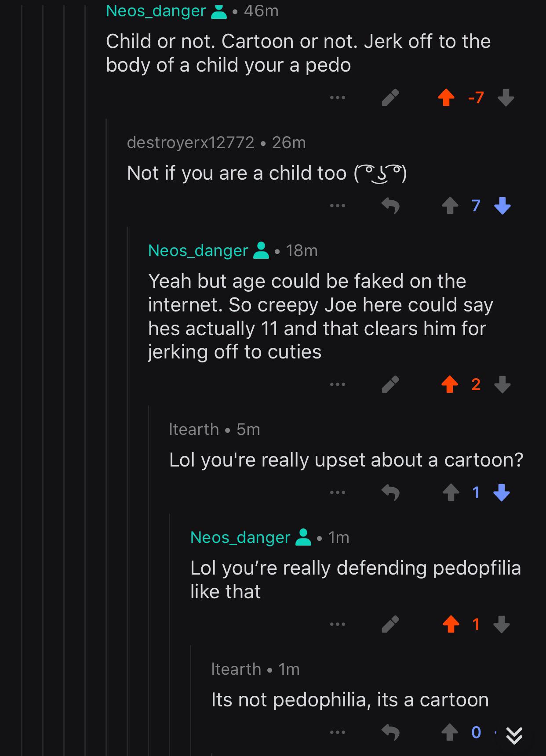The width and height of the screenshot is (546, 756).
Task: Reply to the final Itearth comment
Action: pyautogui.click(x=391, y=731)
